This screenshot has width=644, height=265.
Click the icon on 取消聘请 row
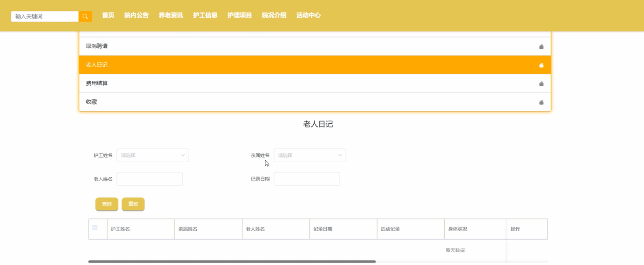[541, 46]
